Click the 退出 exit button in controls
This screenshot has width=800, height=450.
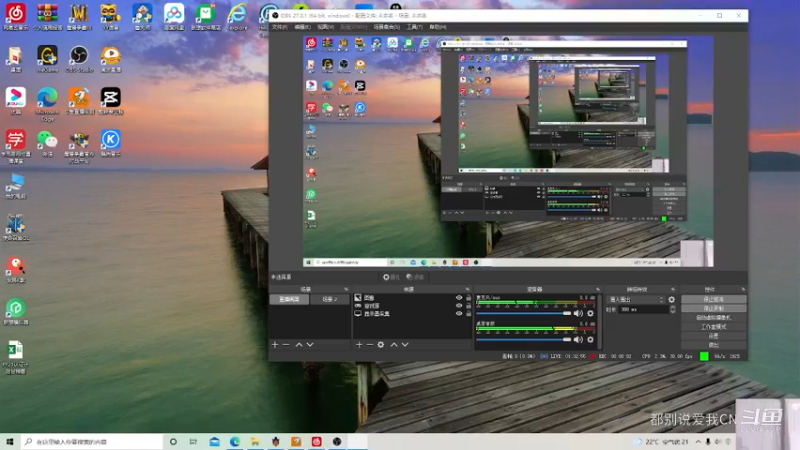pyautogui.click(x=714, y=345)
